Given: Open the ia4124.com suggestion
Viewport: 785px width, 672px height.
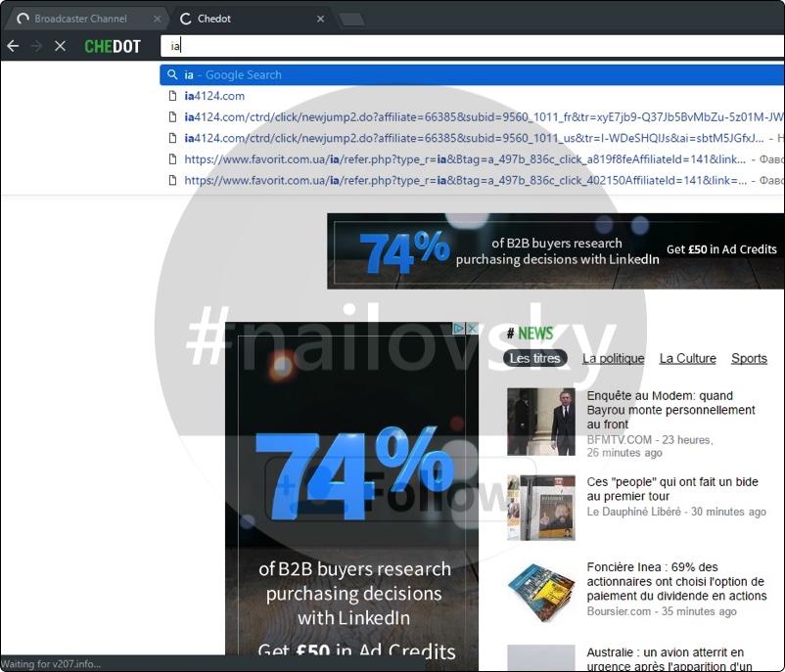Looking at the screenshot, I should [213, 96].
